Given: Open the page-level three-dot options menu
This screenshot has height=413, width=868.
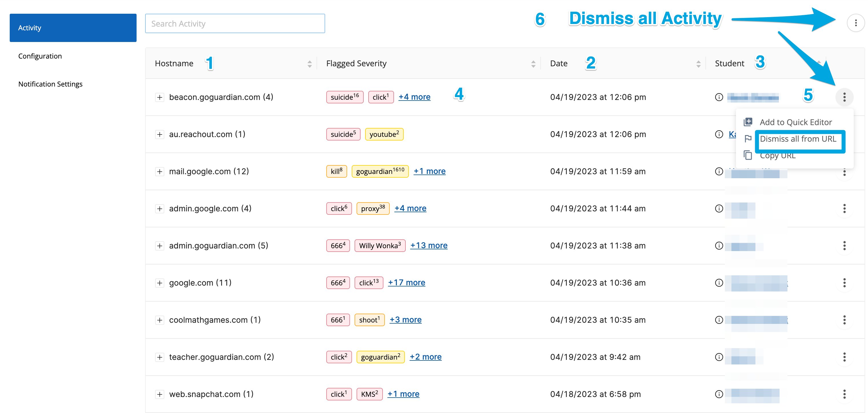Looking at the screenshot, I should [855, 23].
